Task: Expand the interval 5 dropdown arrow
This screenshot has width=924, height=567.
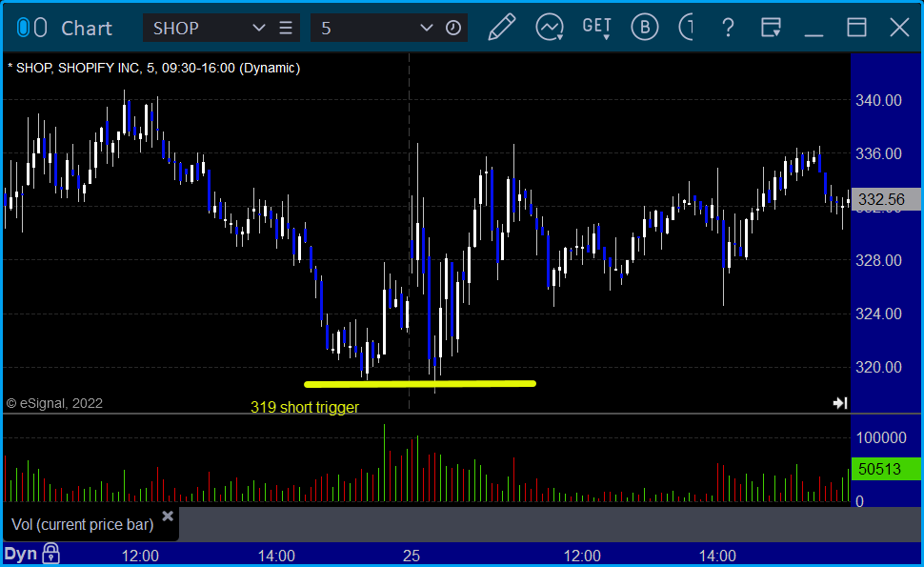Action: 426,28
